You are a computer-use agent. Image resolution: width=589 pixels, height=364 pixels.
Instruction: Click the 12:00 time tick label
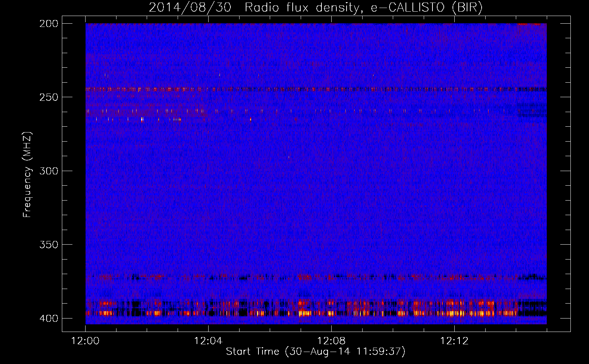[x=85, y=341]
